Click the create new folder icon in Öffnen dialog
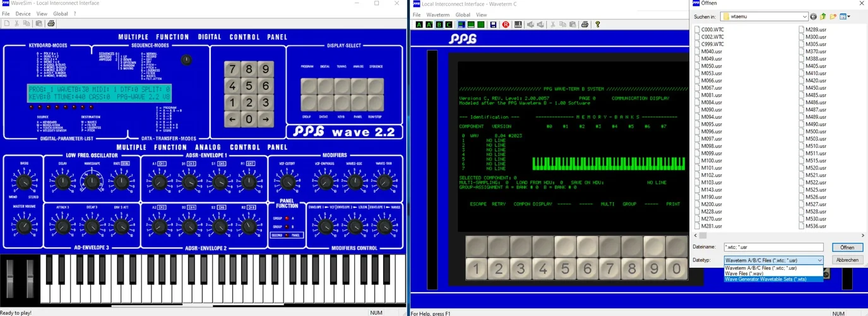Viewport: 868px width, 316px height. (x=833, y=16)
